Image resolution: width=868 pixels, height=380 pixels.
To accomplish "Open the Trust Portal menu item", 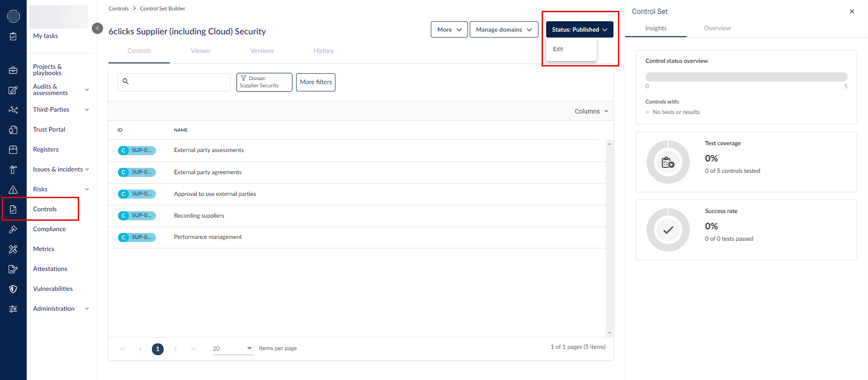I will 49,129.
